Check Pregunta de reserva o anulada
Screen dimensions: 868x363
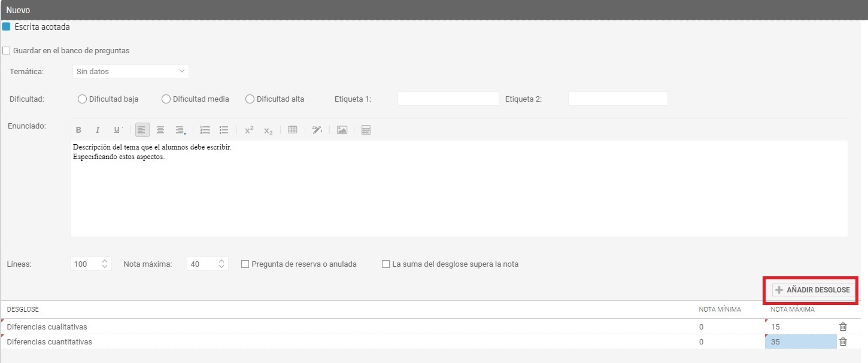(x=245, y=264)
